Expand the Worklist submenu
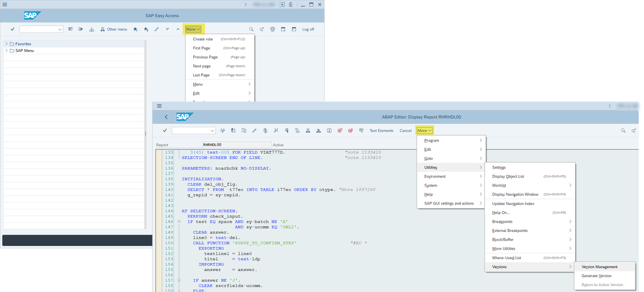Viewport: 644px width, 292px height. pyautogui.click(x=530, y=185)
